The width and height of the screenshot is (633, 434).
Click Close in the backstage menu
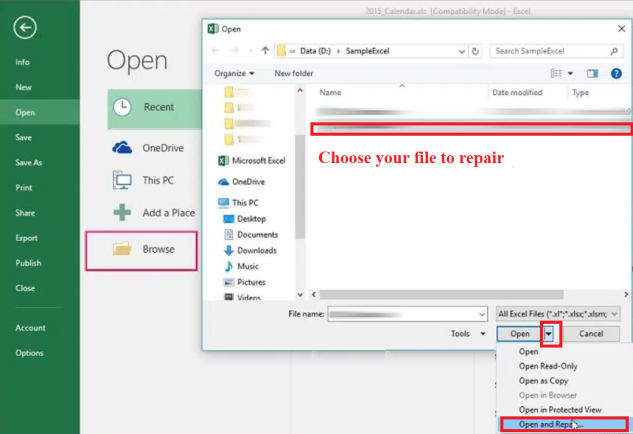pos(25,288)
